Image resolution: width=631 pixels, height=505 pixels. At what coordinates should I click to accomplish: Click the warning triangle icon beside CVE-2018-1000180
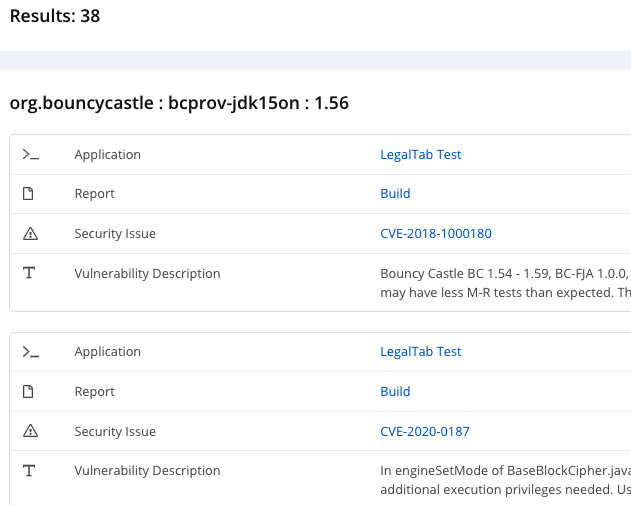click(x=30, y=234)
